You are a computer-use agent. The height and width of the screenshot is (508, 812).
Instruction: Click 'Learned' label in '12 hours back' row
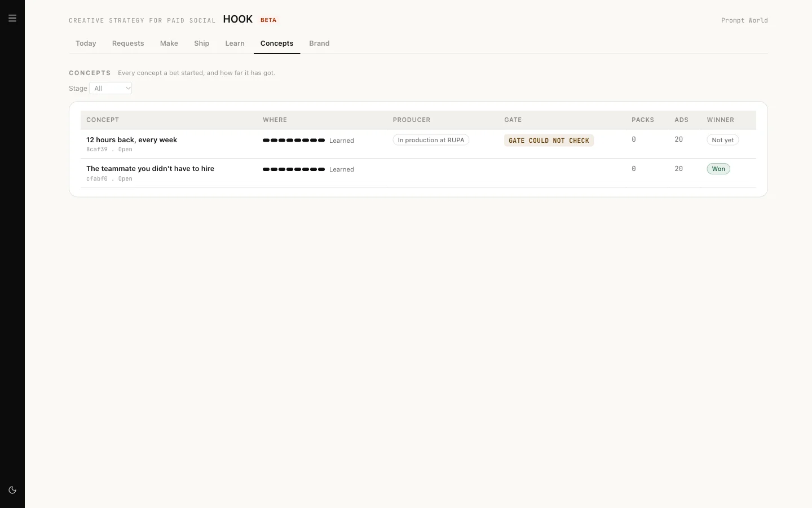click(342, 141)
